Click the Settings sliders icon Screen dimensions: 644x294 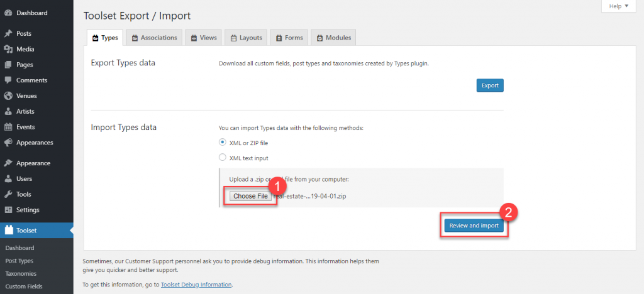coord(8,210)
